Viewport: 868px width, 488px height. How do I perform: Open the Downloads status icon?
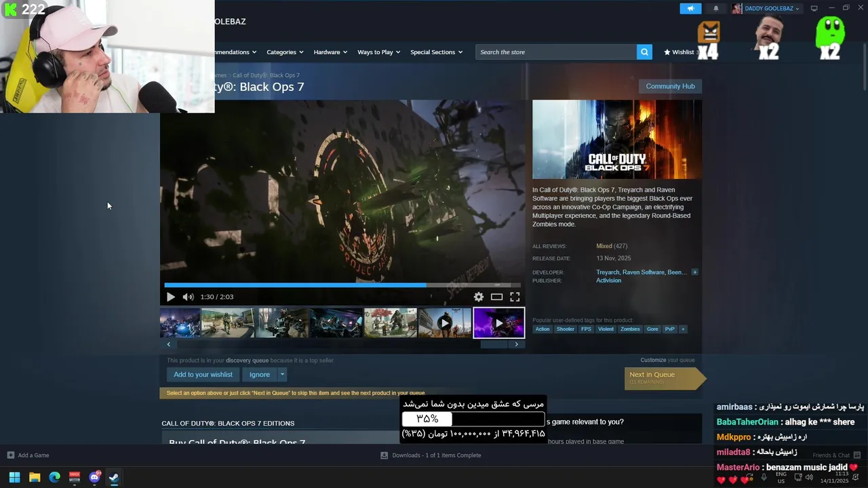(384, 455)
